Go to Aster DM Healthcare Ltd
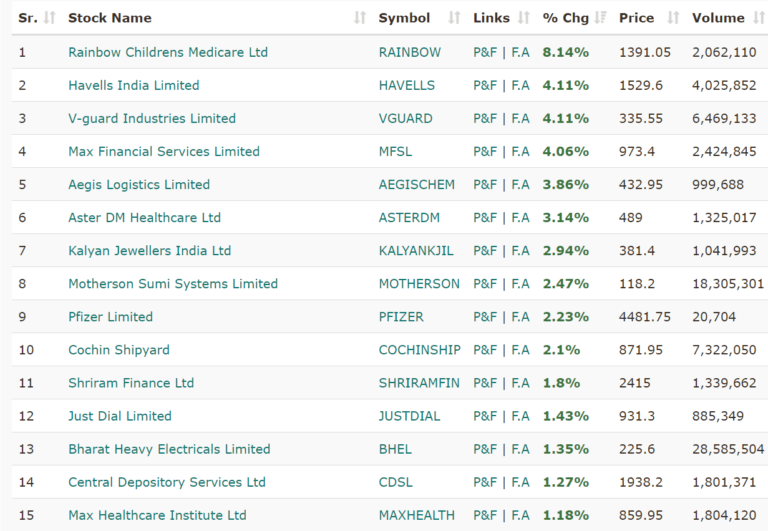This screenshot has width=768, height=531. [144, 217]
